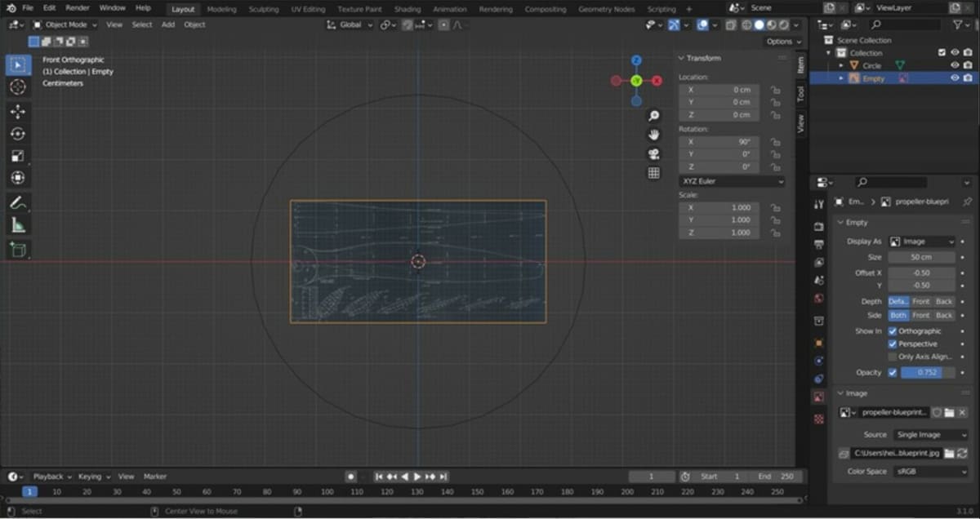Jump to timeline end button
Image resolution: width=980 pixels, height=519 pixels.
(443, 477)
